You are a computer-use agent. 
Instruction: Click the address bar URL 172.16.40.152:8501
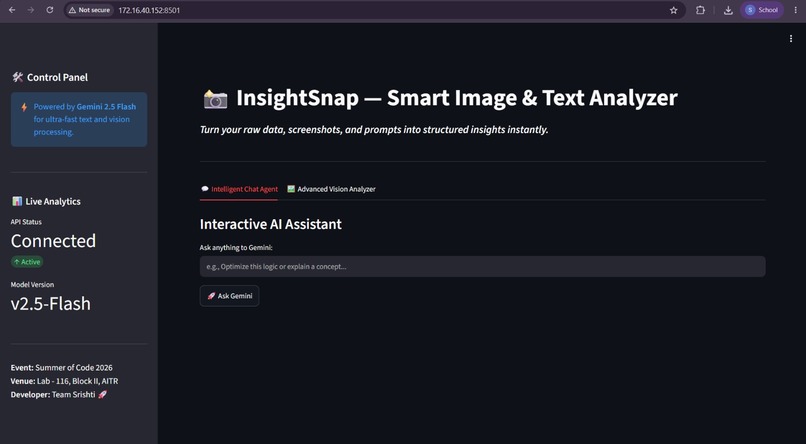click(149, 10)
